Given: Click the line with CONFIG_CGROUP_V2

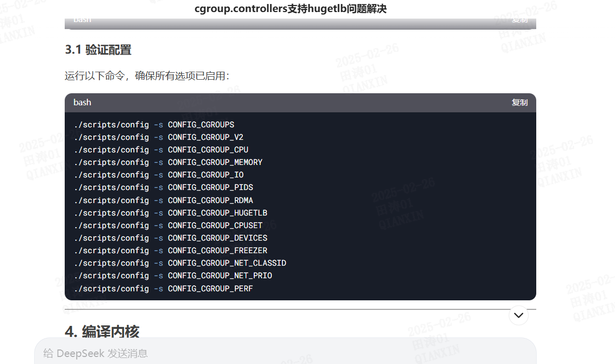Looking at the screenshot, I should [159, 137].
